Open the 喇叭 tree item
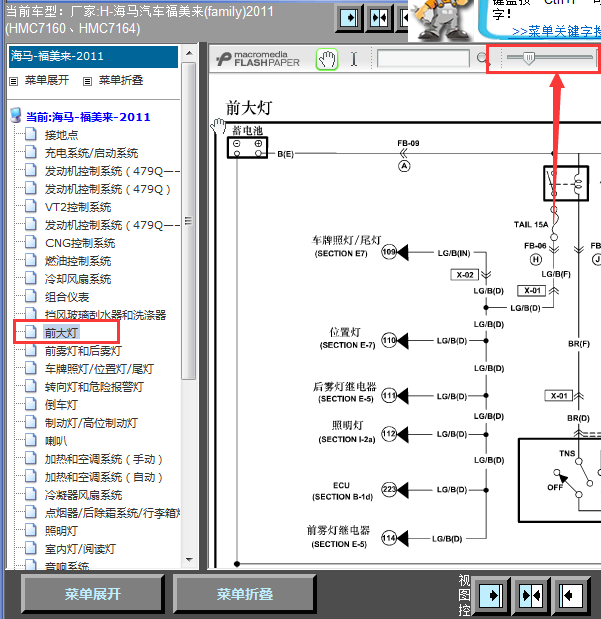The height and width of the screenshot is (619, 601). (x=56, y=441)
